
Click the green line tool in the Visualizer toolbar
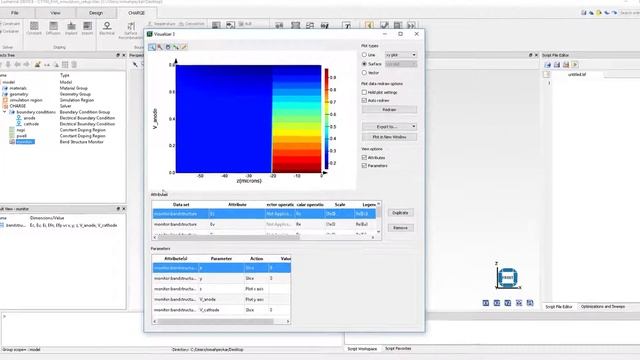tap(176, 47)
